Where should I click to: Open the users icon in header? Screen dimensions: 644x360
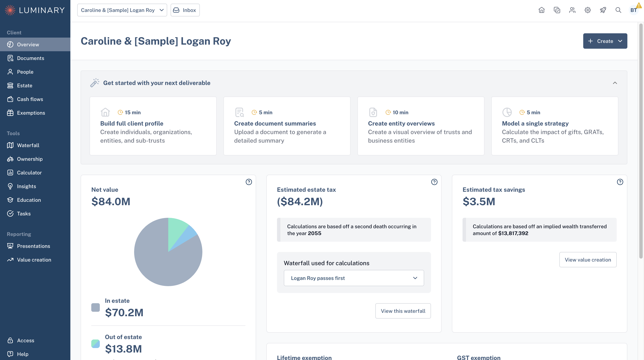572,10
